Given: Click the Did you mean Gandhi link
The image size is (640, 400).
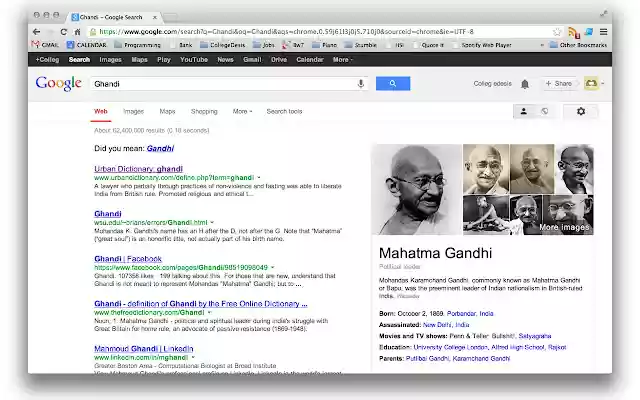Looking at the screenshot, I should point(160,148).
